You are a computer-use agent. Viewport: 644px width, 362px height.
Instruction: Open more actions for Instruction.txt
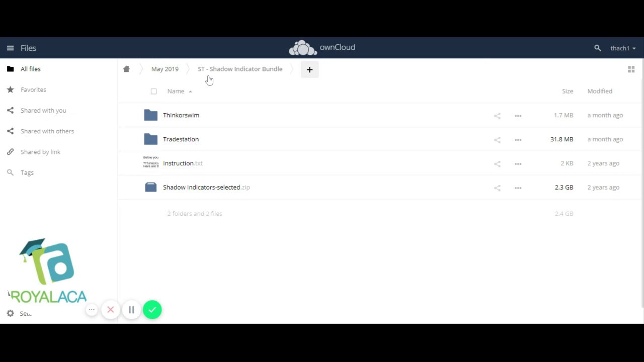[518, 164]
